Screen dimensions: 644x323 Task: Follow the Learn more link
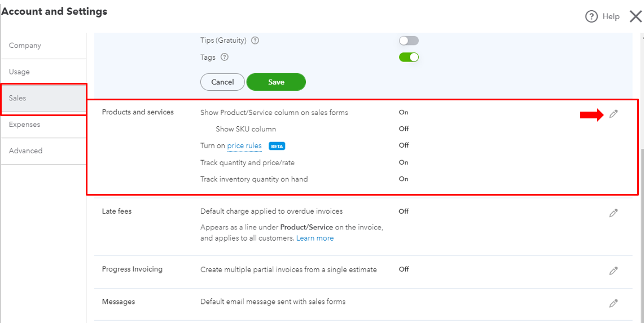pos(315,238)
